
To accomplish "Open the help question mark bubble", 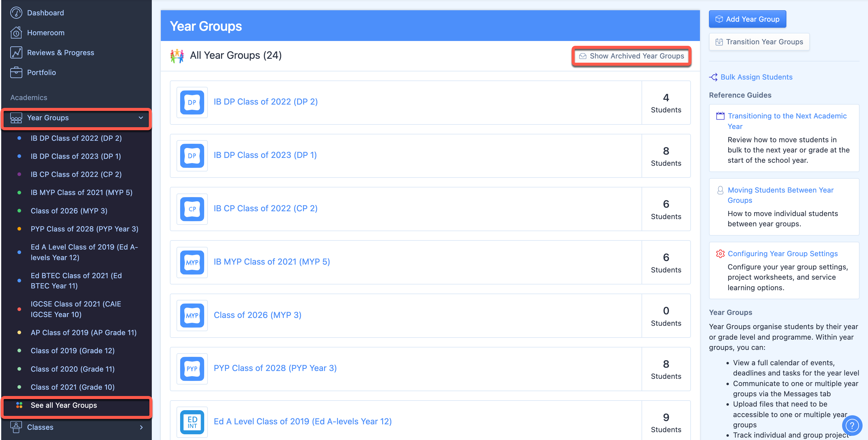I will 852,426.
